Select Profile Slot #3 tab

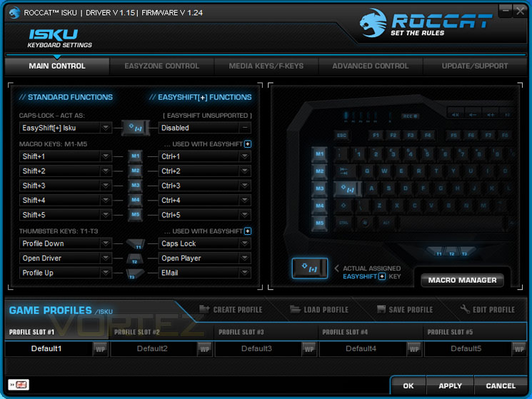coord(266,332)
